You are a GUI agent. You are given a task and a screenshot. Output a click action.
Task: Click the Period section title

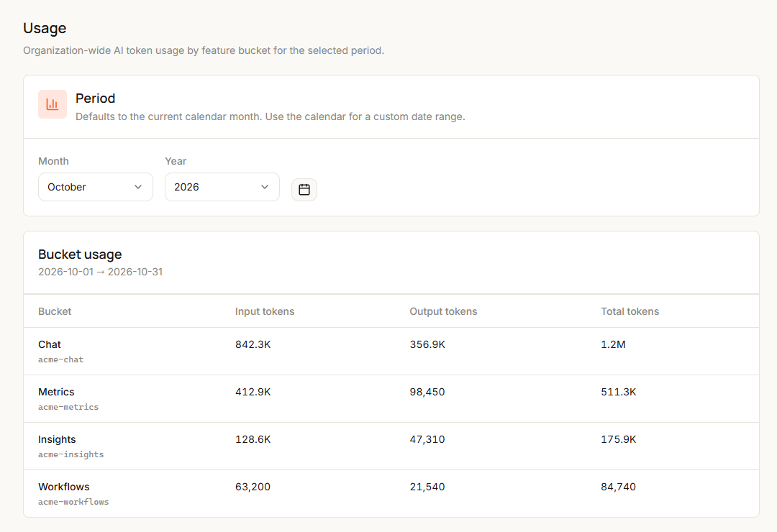(x=95, y=98)
